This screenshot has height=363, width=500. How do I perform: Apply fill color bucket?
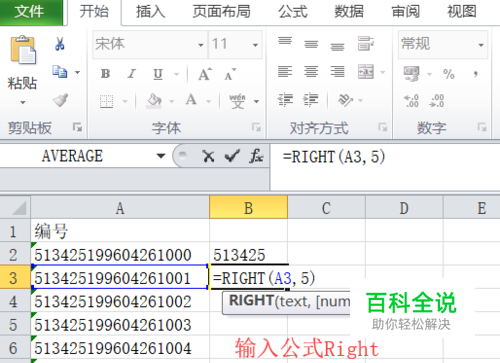154,101
